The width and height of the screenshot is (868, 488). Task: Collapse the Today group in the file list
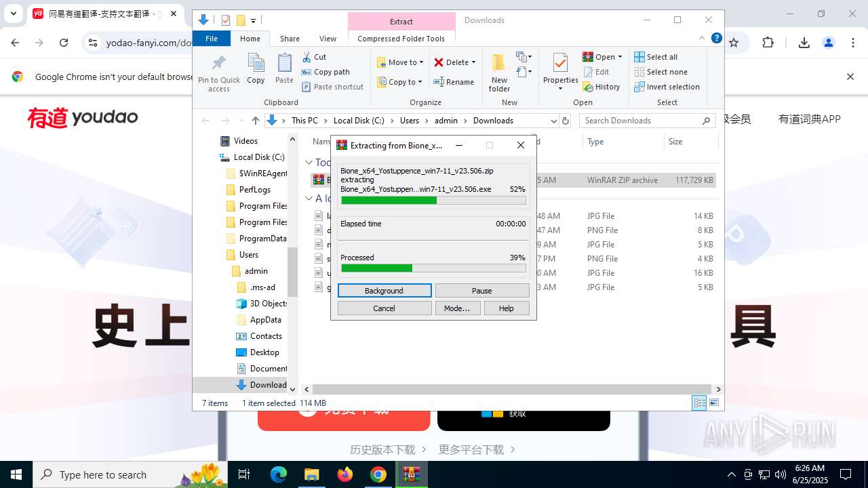(309, 163)
